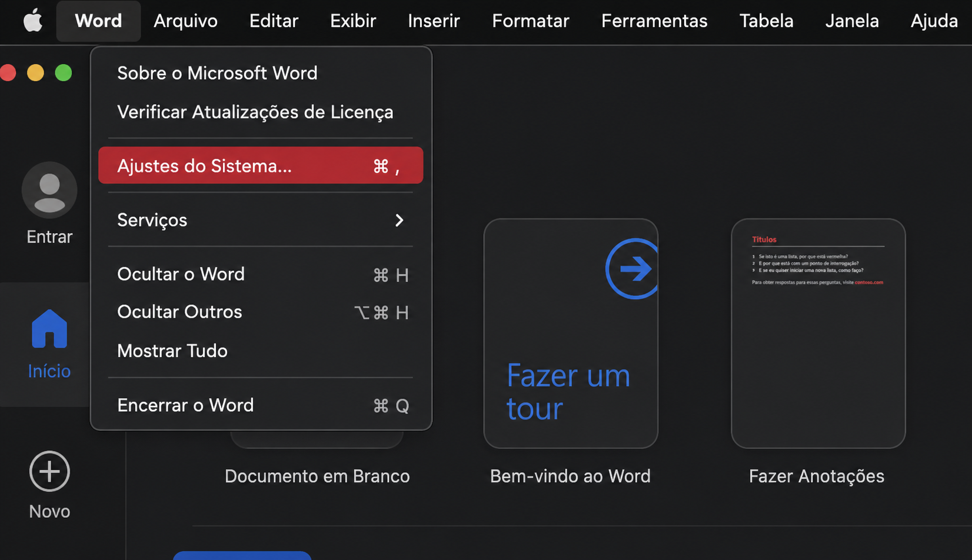The width and height of the screenshot is (972, 560).
Task: Click the yellow minimize window button
Action: point(35,73)
